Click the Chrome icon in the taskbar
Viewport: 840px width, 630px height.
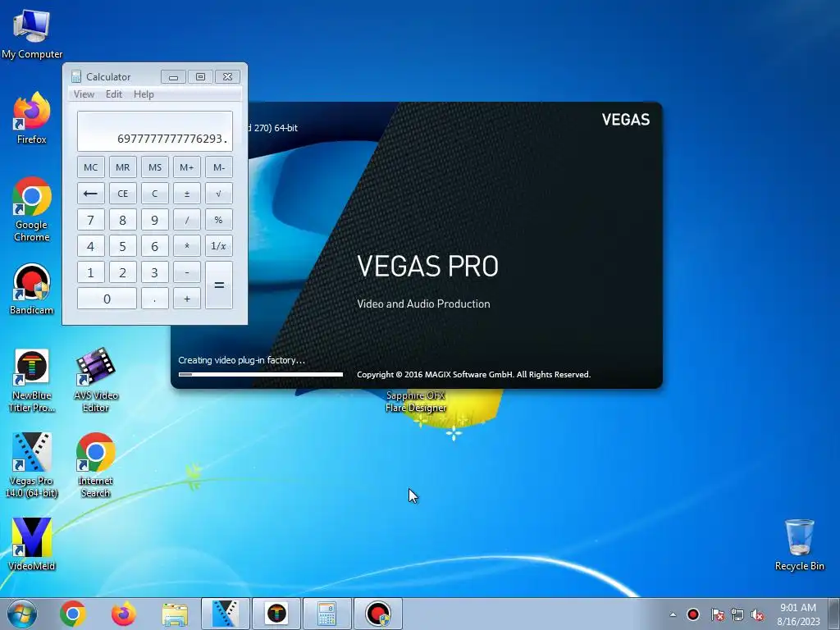[73, 614]
